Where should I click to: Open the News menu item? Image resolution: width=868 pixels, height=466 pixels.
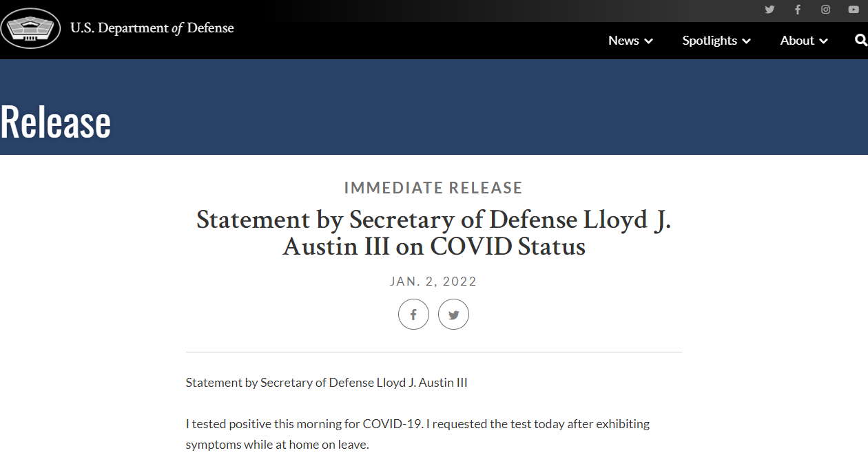click(x=623, y=41)
